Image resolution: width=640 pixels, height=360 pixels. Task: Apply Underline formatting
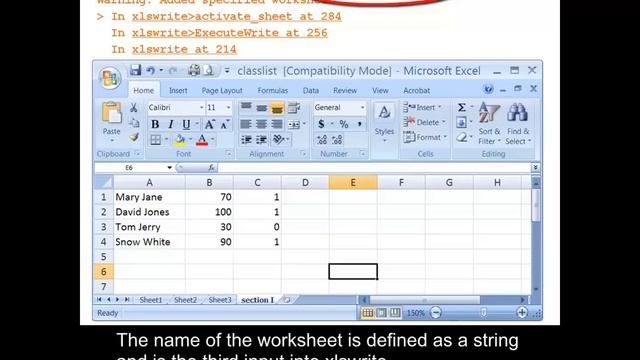tap(186, 124)
